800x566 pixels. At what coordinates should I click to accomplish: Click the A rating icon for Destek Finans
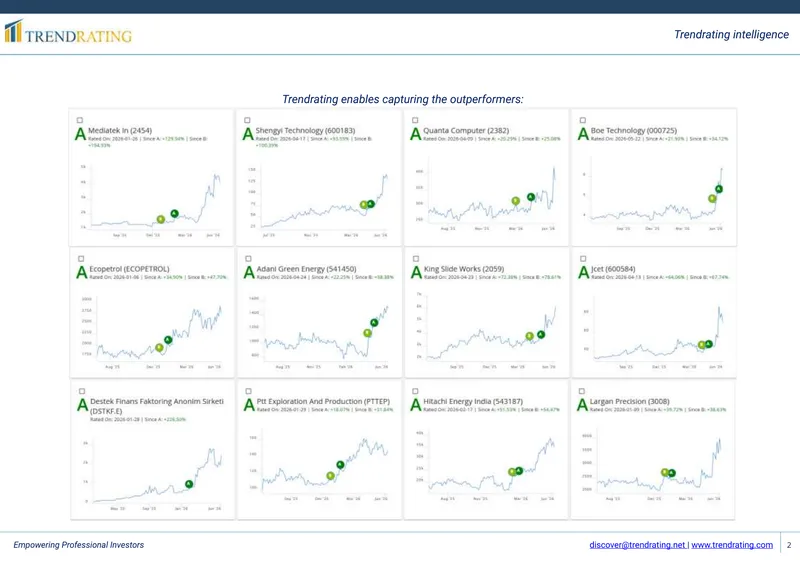coord(83,405)
